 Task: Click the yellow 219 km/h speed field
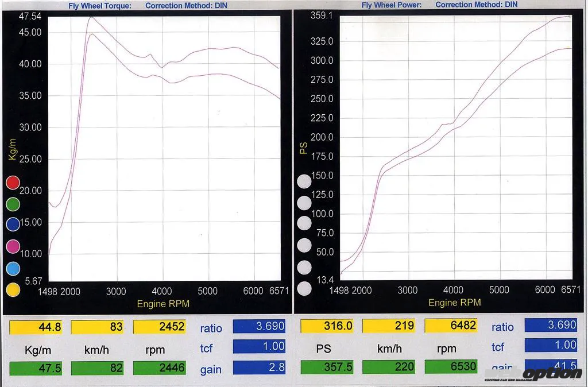[389, 326]
